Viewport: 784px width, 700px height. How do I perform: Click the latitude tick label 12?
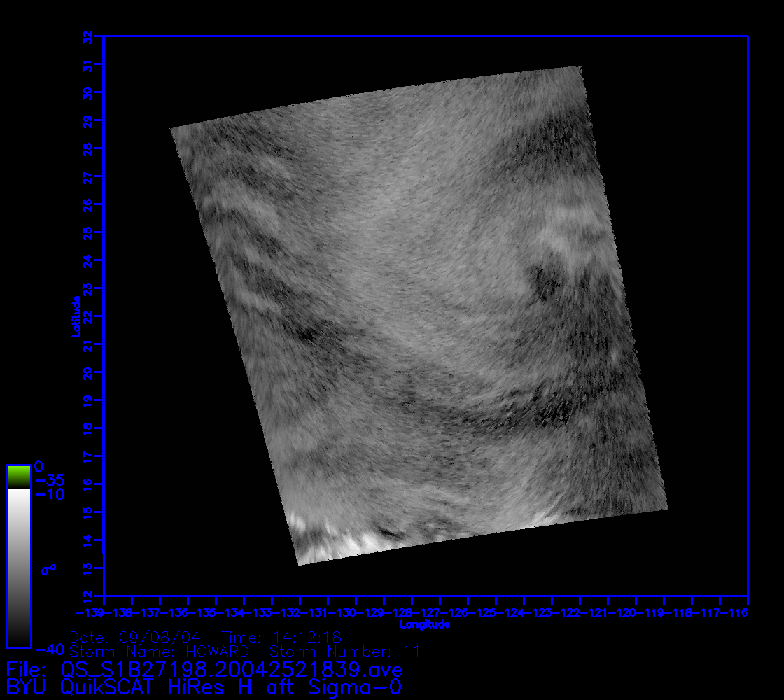87,596
